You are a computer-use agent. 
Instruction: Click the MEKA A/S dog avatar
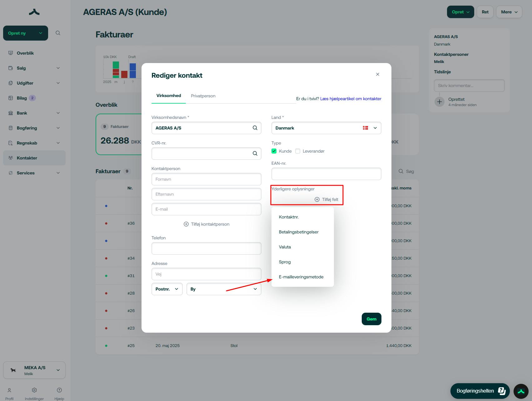[x=13, y=370]
